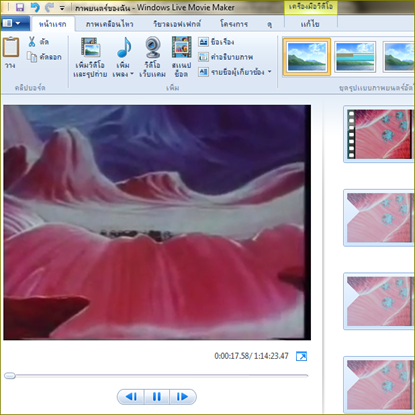
Task: Click the Cut (ตัด) scissors button
Action: point(39,42)
